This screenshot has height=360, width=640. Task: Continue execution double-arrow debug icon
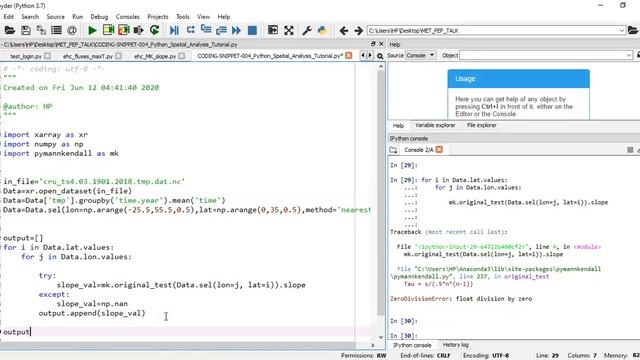click(236, 30)
